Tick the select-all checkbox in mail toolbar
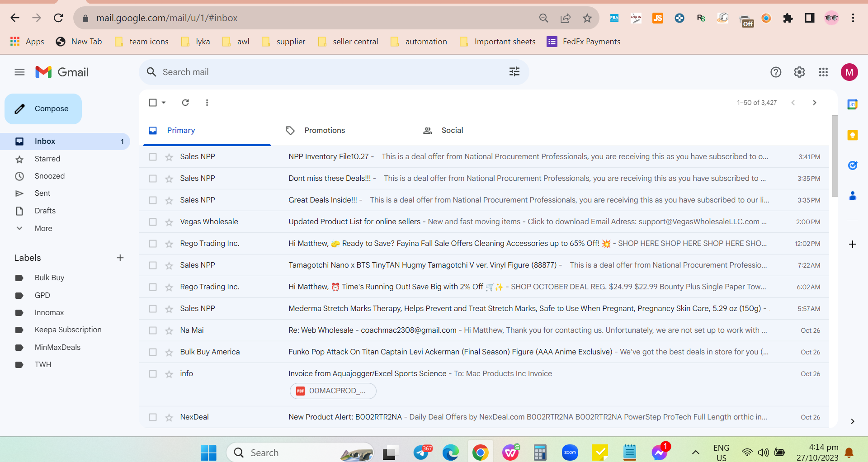 [153, 103]
